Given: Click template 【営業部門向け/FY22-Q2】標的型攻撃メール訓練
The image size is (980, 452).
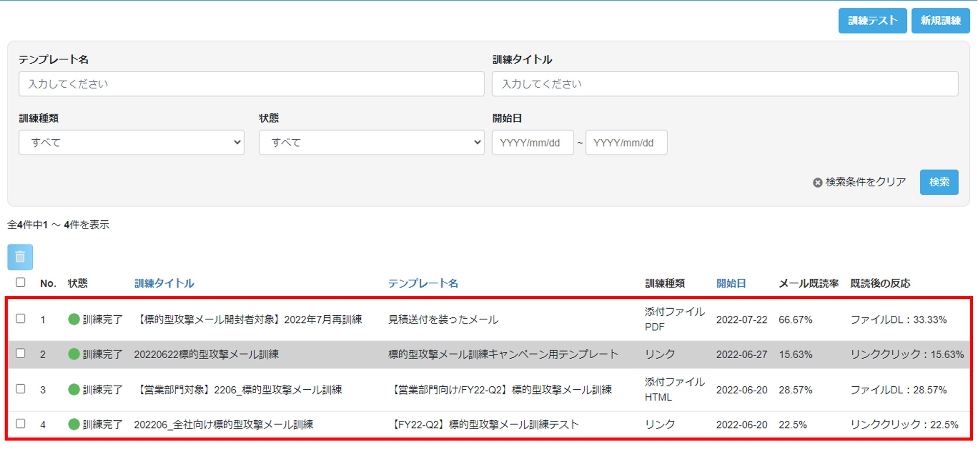Looking at the screenshot, I should pyautogui.click(x=501, y=390).
